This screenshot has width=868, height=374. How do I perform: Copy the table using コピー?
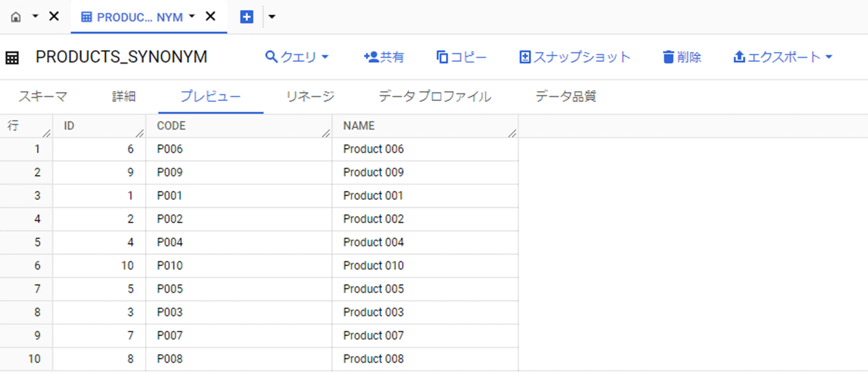(x=461, y=57)
